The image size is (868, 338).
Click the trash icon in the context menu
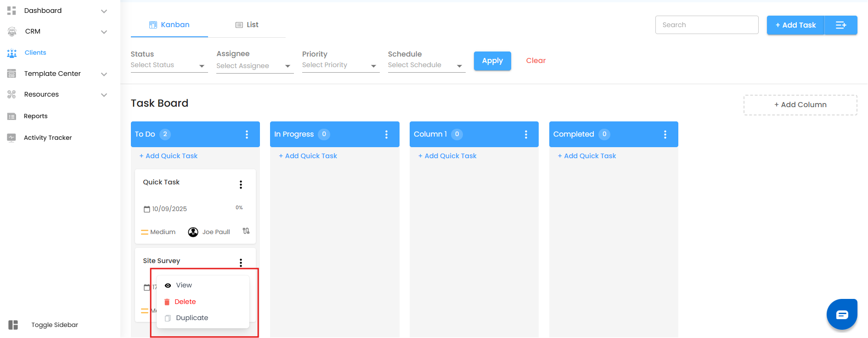pos(167,302)
